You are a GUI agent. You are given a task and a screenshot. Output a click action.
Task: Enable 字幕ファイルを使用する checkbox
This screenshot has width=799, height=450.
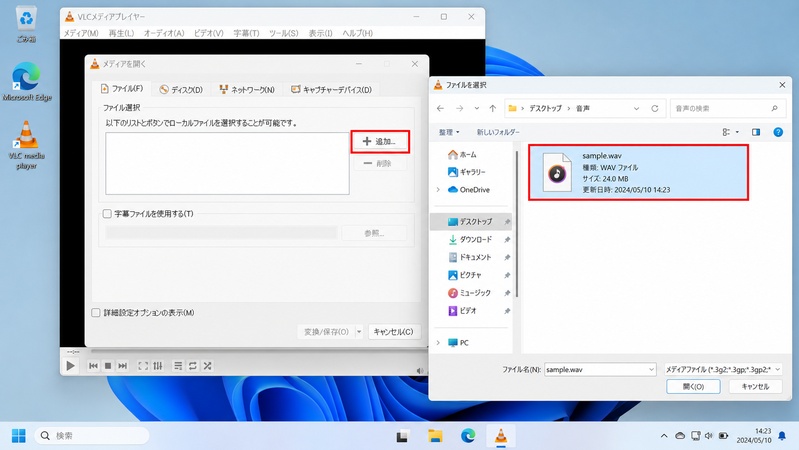(107, 214)
